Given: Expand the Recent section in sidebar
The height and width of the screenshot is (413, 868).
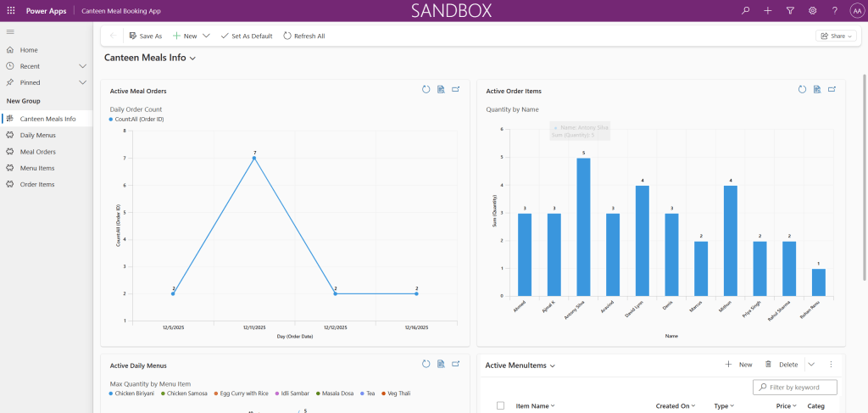Looking at the screenshot, I should pos(82,66).
